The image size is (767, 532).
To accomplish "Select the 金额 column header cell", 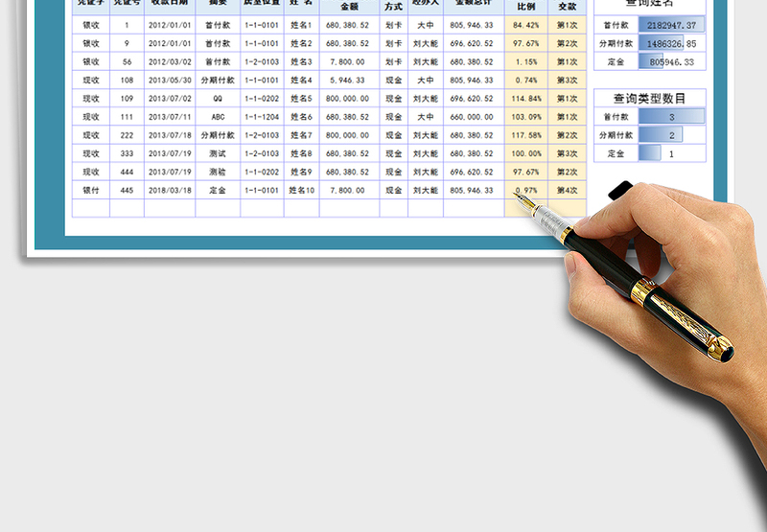I will [349, 6].
